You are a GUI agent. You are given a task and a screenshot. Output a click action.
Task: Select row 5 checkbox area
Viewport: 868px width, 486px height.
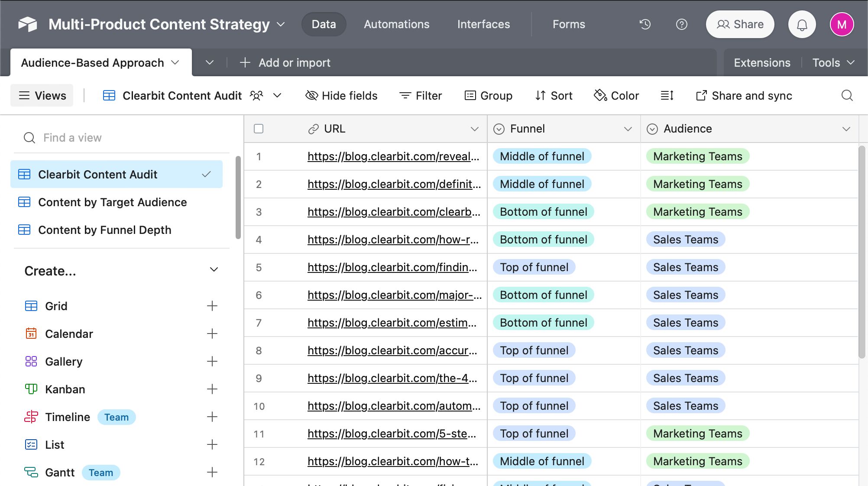(x=258, y=266)
